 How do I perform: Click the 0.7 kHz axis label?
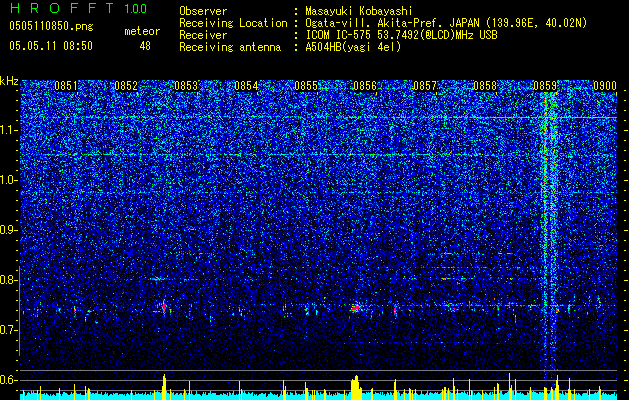pyautogui.click(x=9, y=330)
